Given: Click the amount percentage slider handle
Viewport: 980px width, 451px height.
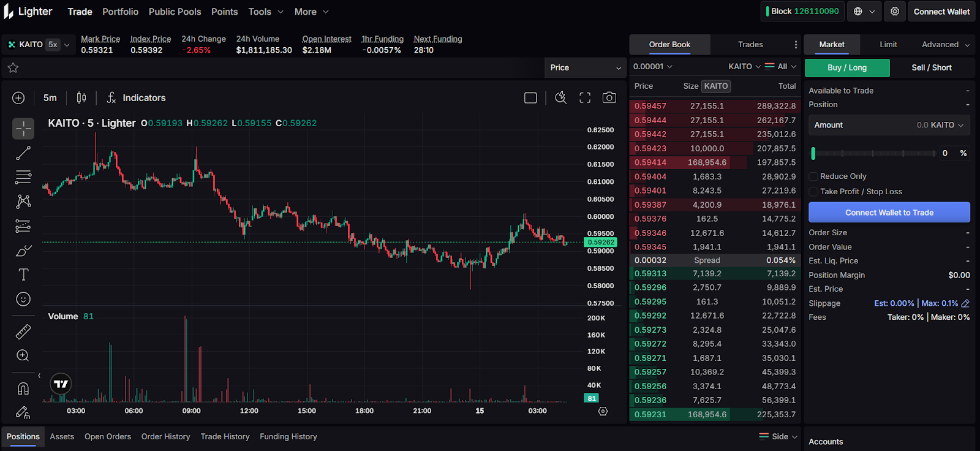Looking at the screenshot, I should [x=813, y=153].
